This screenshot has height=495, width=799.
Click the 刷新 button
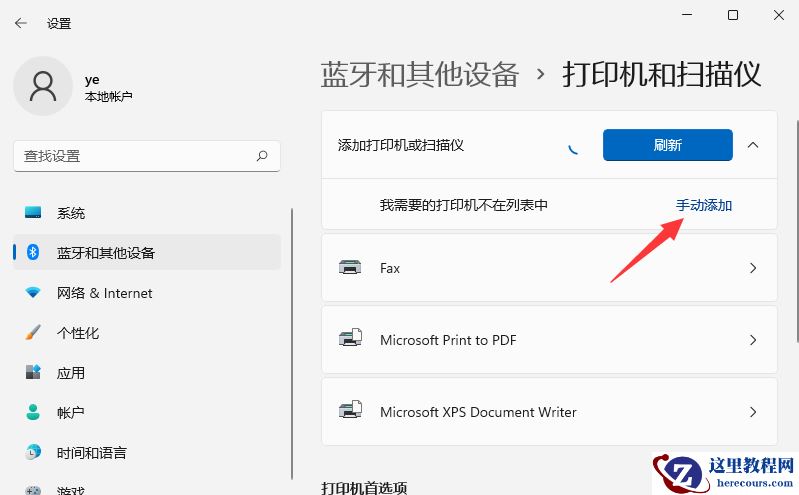[668, 145]
